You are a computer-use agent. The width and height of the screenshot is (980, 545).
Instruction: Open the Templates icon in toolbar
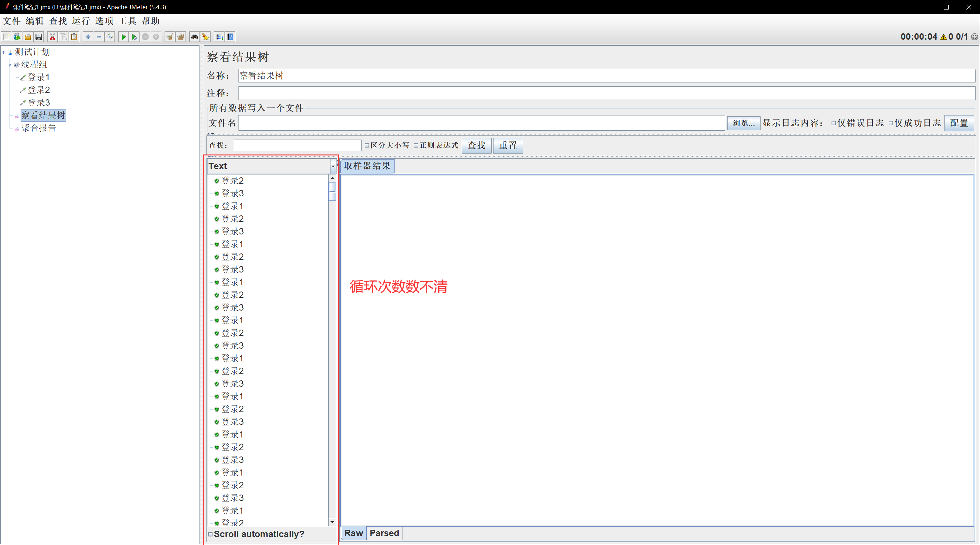[17, 37]
